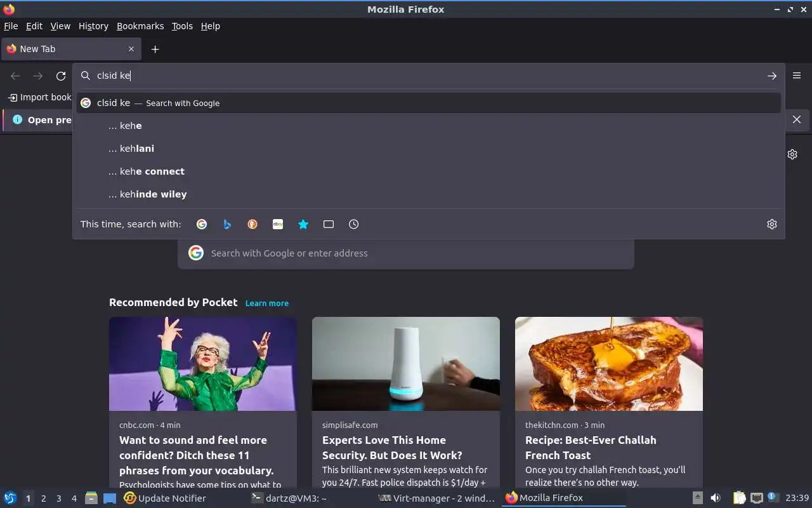Open the History menu

93,26
